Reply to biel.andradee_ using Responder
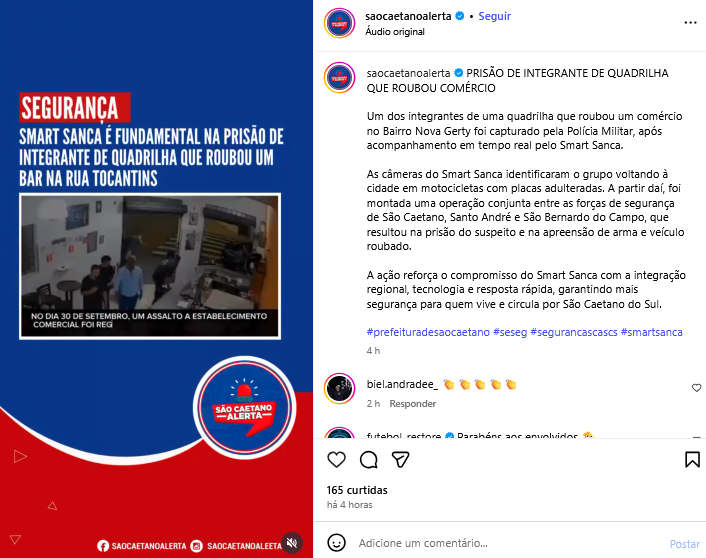 [x=412, y=404]
